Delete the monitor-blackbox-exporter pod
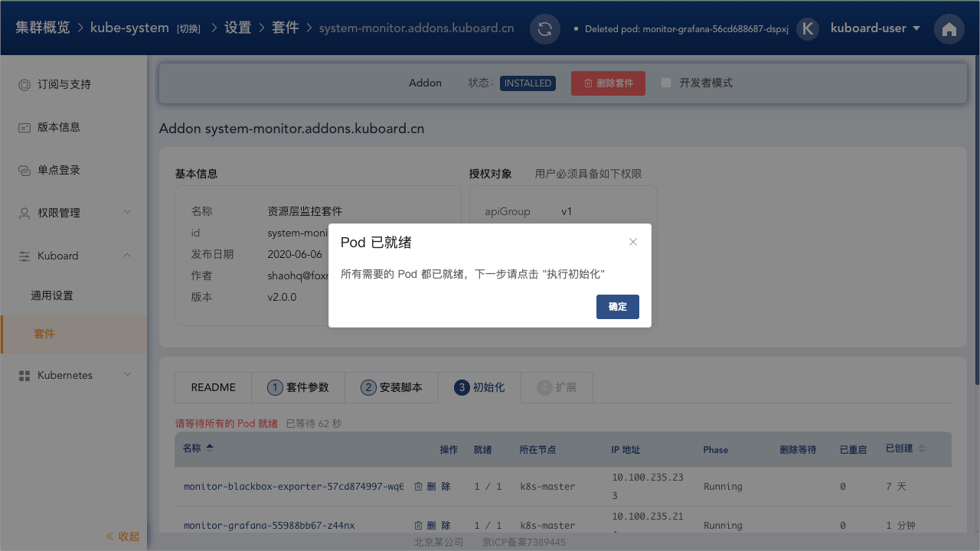The width and height of the screenshot is (980, 551). tap(433, 487)
